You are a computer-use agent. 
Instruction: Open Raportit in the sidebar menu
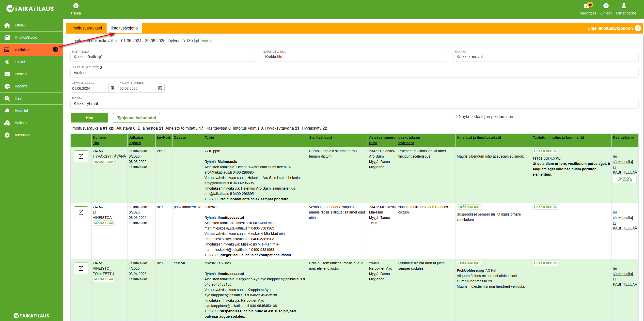pos(21,86)
